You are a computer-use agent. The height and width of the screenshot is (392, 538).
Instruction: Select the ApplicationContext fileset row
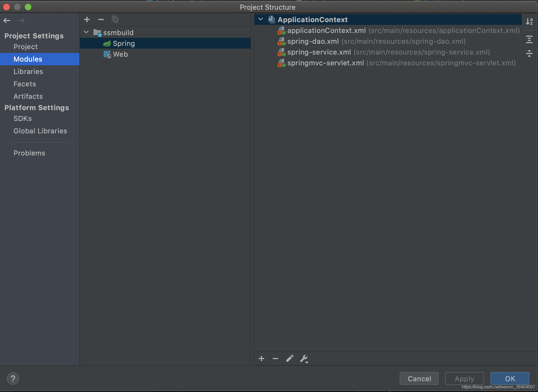click(388, 19)
